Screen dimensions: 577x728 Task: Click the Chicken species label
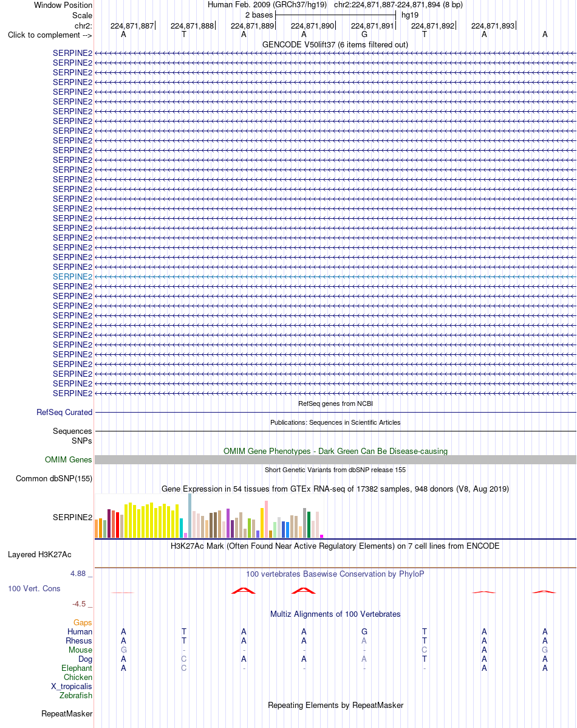click(78, 678)
